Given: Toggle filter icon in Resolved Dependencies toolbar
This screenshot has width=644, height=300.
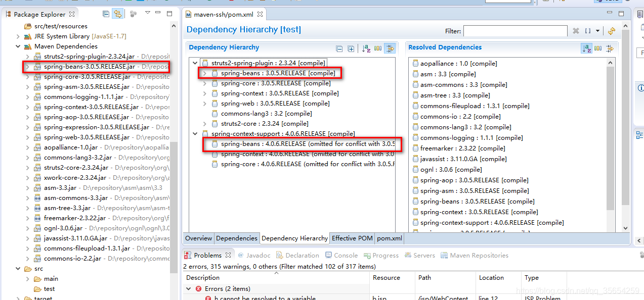Looking at the screenshot, I should point(610,48).
